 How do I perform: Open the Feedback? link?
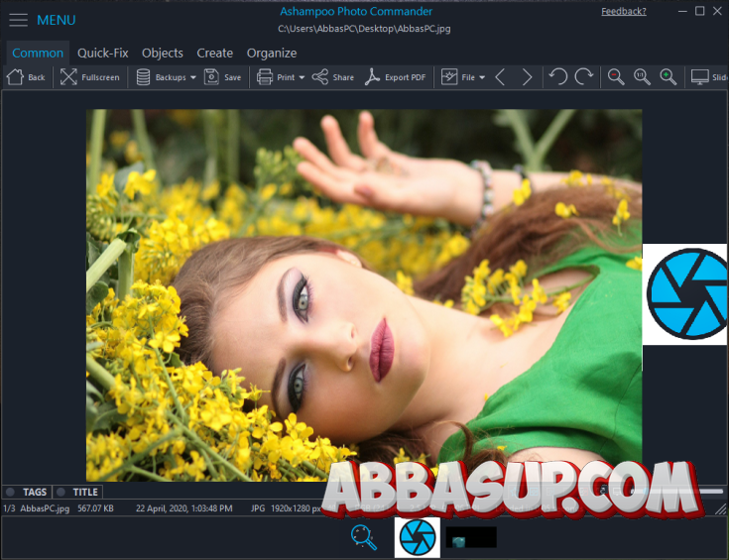[624, 12]
